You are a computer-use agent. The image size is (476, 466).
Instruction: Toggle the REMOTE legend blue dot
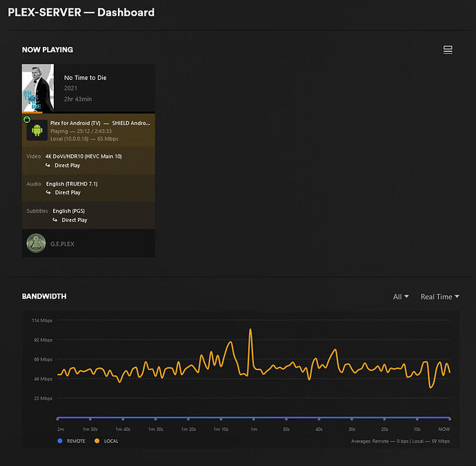pos(60,440)
